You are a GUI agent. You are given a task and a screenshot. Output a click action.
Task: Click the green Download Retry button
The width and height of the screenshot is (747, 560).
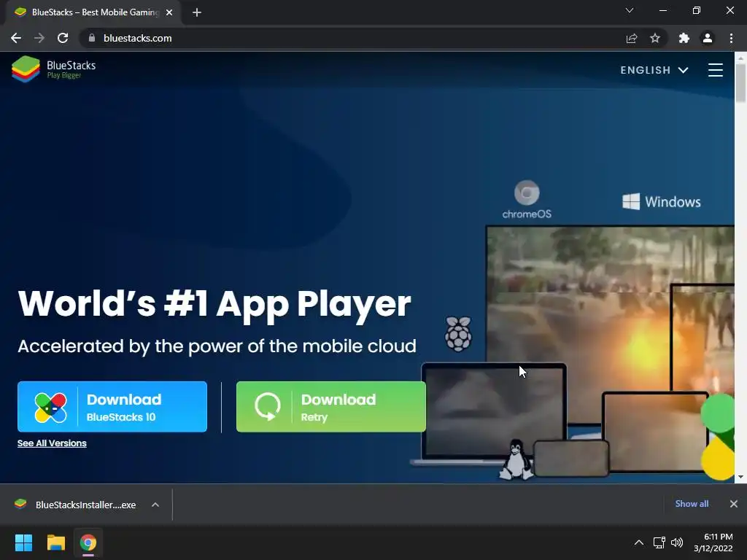click(331, 407)
